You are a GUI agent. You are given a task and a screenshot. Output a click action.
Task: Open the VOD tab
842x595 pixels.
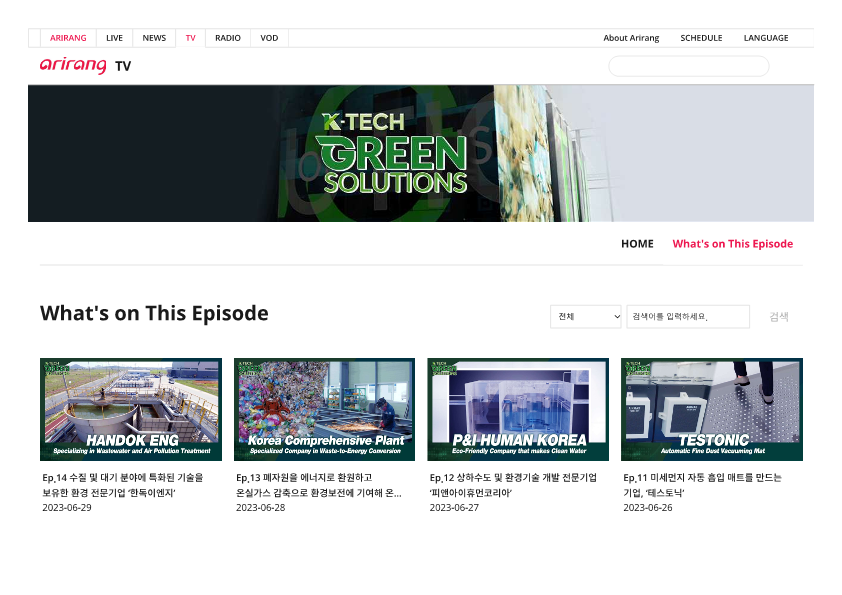coord(269,38)
